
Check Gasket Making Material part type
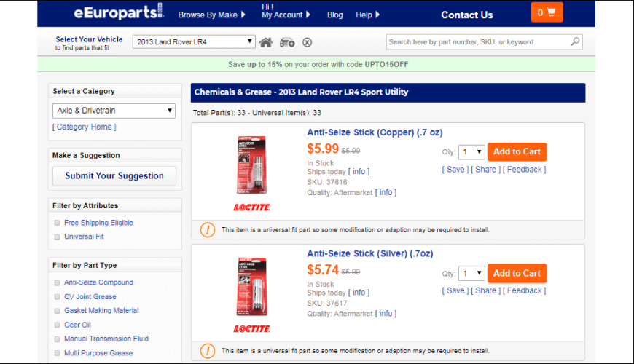[x=57, y=311]
